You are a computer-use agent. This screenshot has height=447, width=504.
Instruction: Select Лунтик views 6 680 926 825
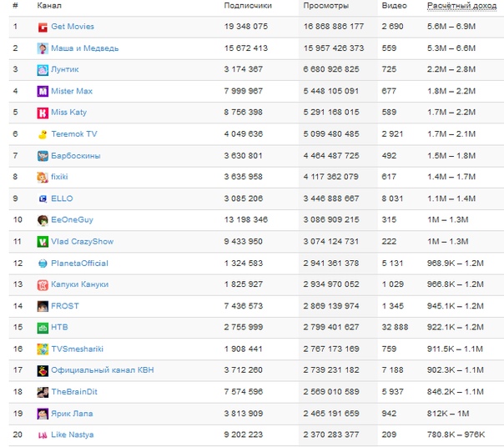[x=331, y=69]
